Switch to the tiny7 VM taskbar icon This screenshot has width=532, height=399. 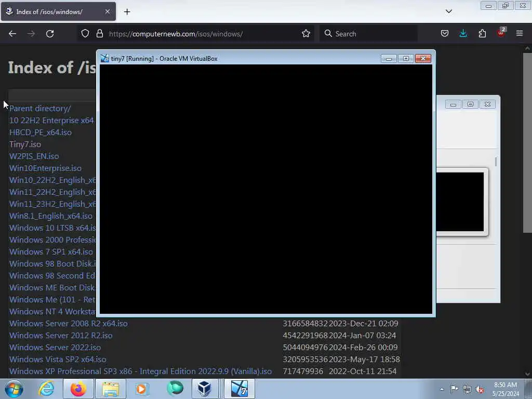tap(240, 389)
